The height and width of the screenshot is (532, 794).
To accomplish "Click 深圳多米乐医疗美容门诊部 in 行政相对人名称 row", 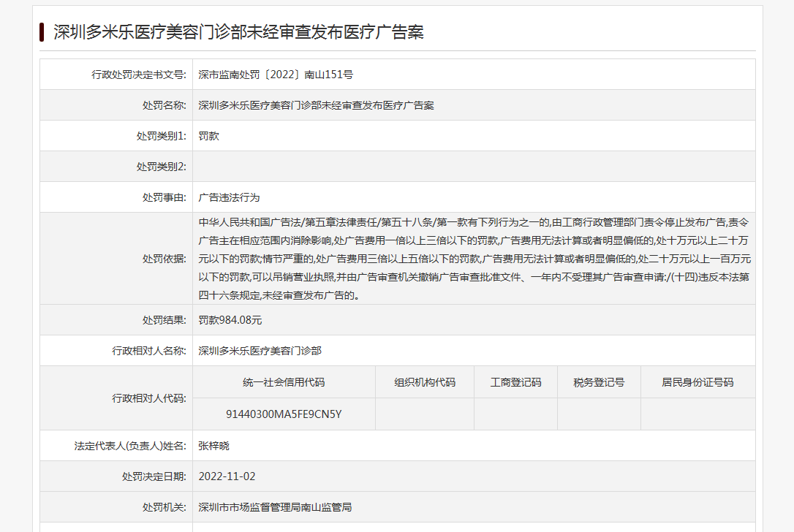I will click(x=260, y=351).
